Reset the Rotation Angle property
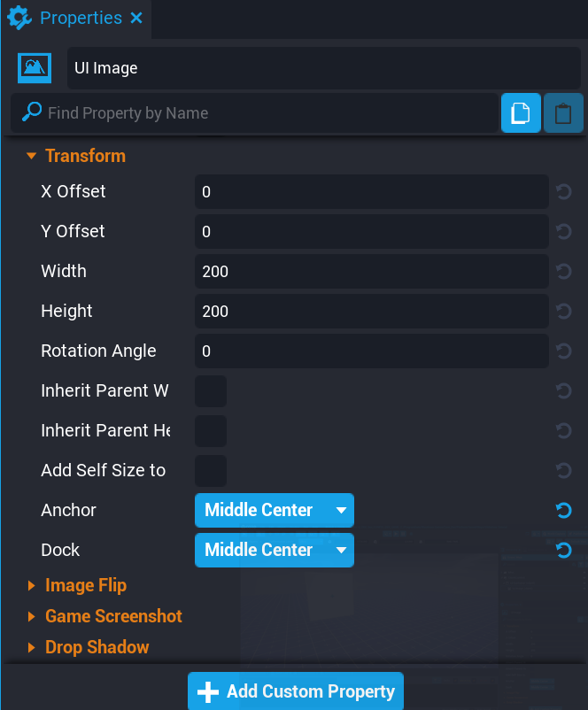Image resolution: width=588 pixels, height=710 pixels. [563, 351]
